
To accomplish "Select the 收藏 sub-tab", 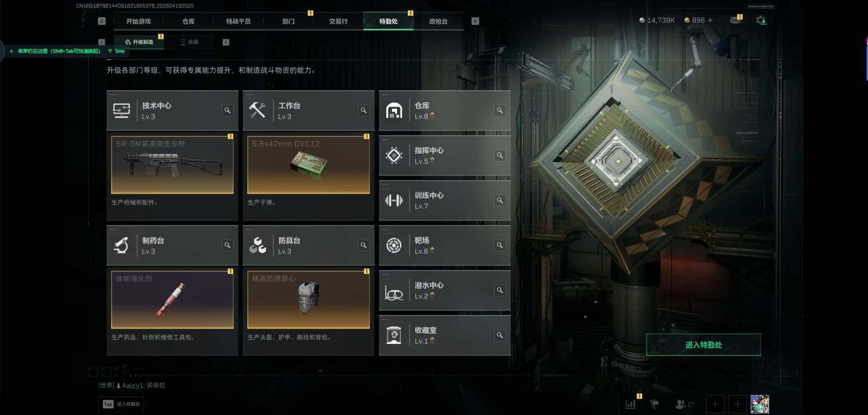I will pos(189,42).
